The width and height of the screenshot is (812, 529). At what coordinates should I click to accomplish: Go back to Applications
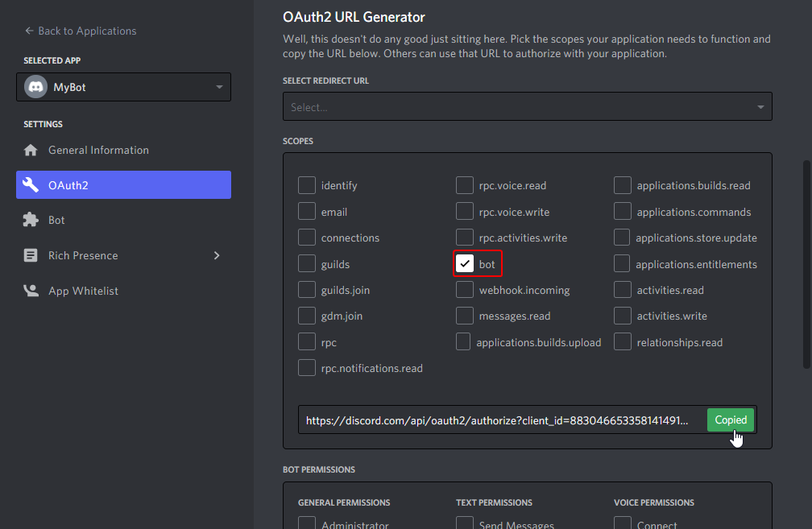pos(81,31)
